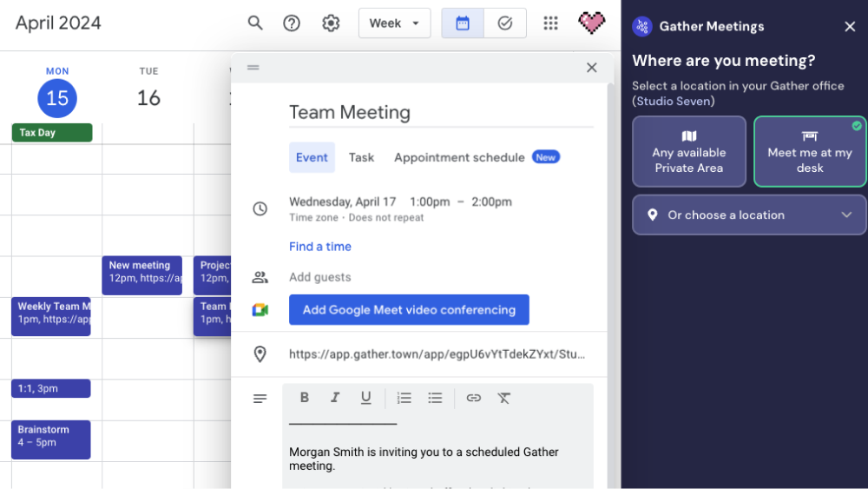Open the help question mark icon
The width and height of the screenshot is (868, 489).
[292, 23]
